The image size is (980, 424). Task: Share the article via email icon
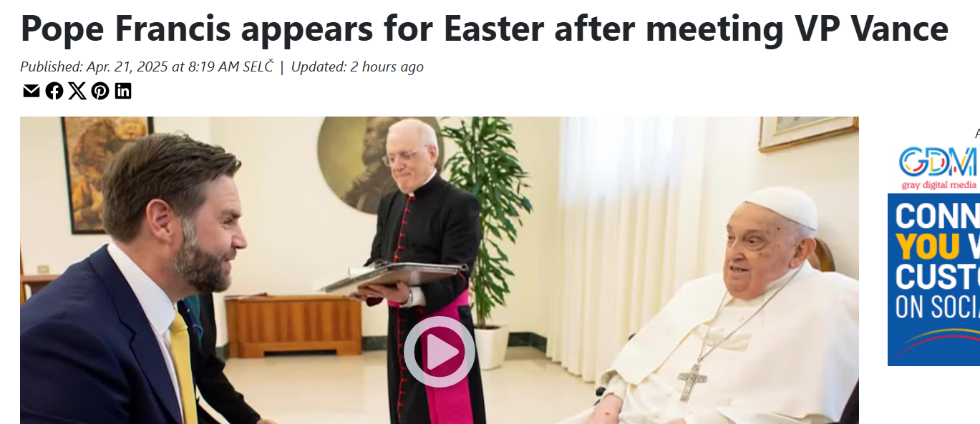(31, 91)
